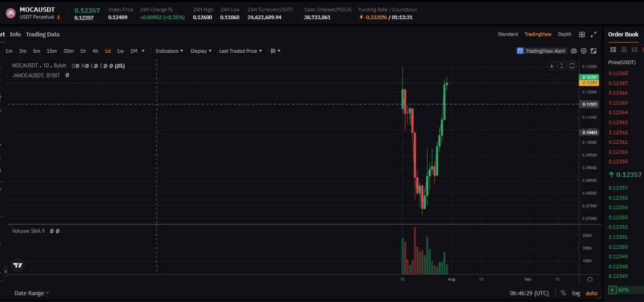Image resolution: width=644 pixels, height=302 pixels.
Task: Select combined buy/sell order book view icon
Action: (613, 50)
